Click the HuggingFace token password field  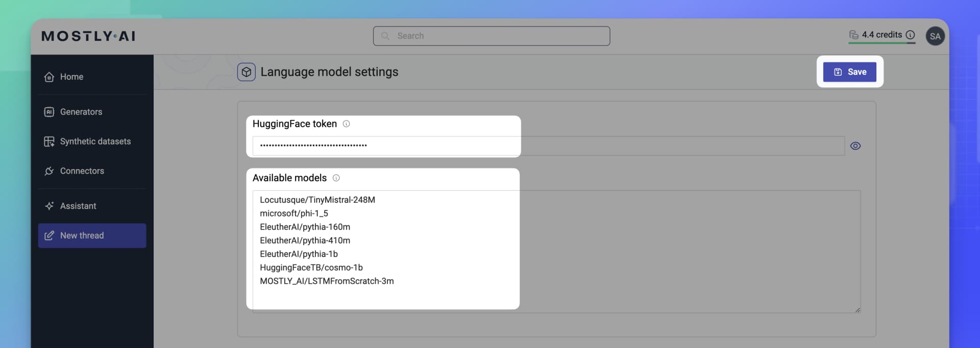[x=549, y=146]
